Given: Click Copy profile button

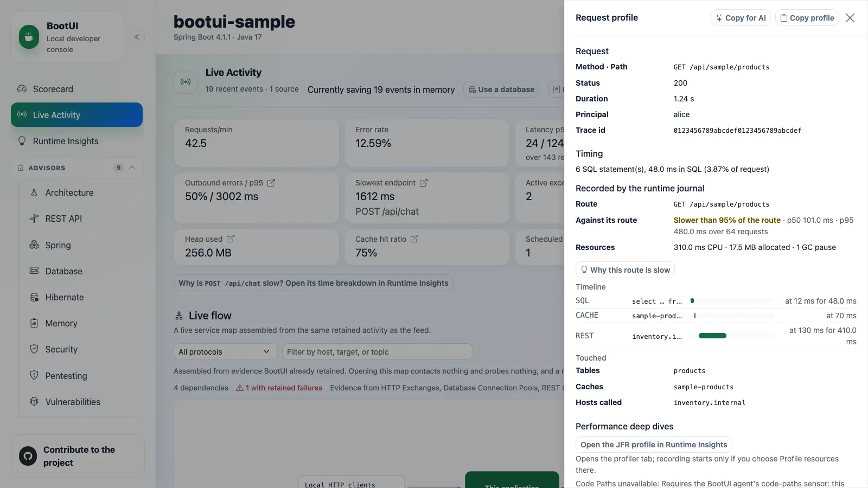Looking at the screenshot, I should tap(807, 18).
